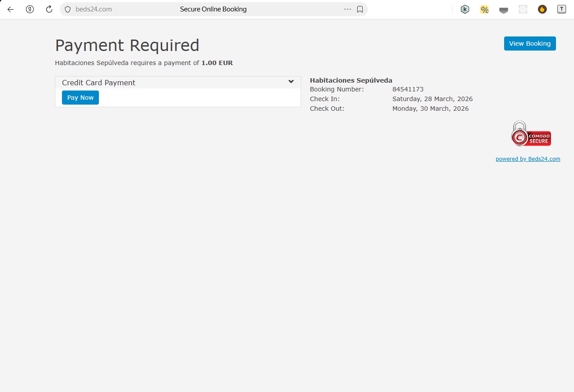Bookmark this page with the bookmark icon
Screen dimensions: 574x392
[360, 9]
